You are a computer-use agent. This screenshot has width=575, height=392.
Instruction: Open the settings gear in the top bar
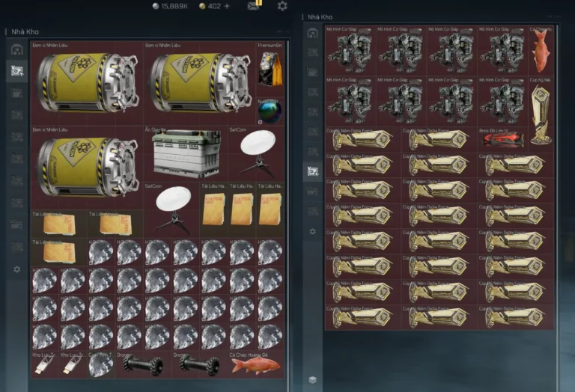click(x=282, y=6)
